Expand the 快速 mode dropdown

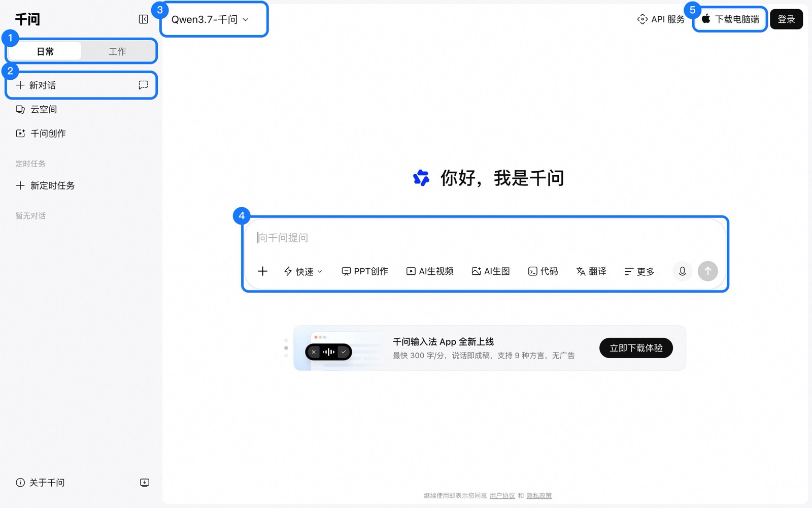tap(303, 271)
